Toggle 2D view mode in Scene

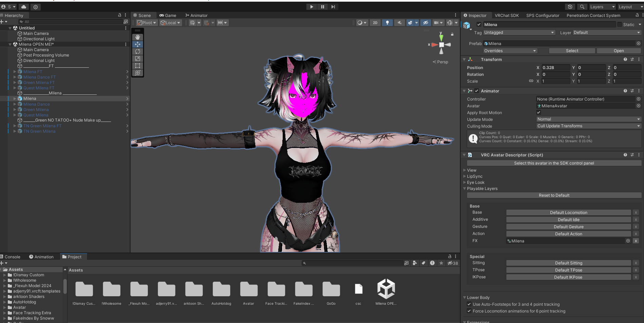375,23
